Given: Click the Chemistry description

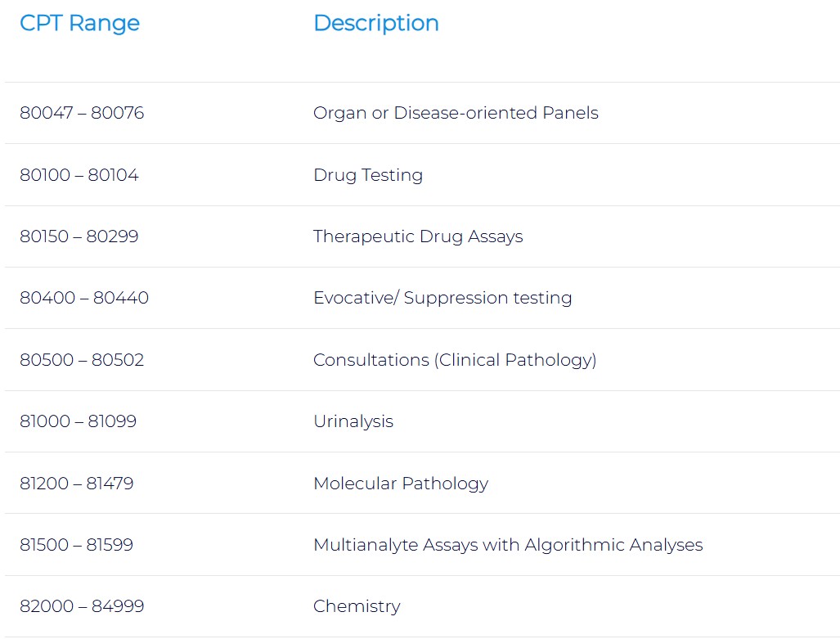Looking at the screenshot, I should [x=357, y=606].
